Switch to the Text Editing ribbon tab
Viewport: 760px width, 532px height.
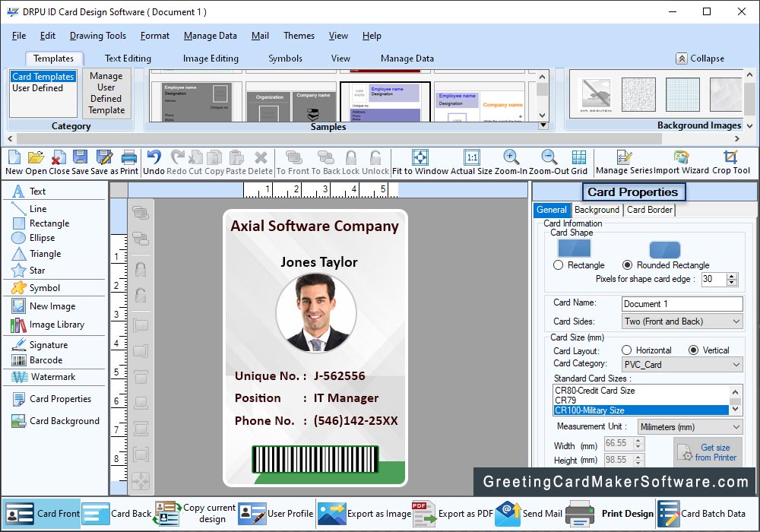point(128,59)
